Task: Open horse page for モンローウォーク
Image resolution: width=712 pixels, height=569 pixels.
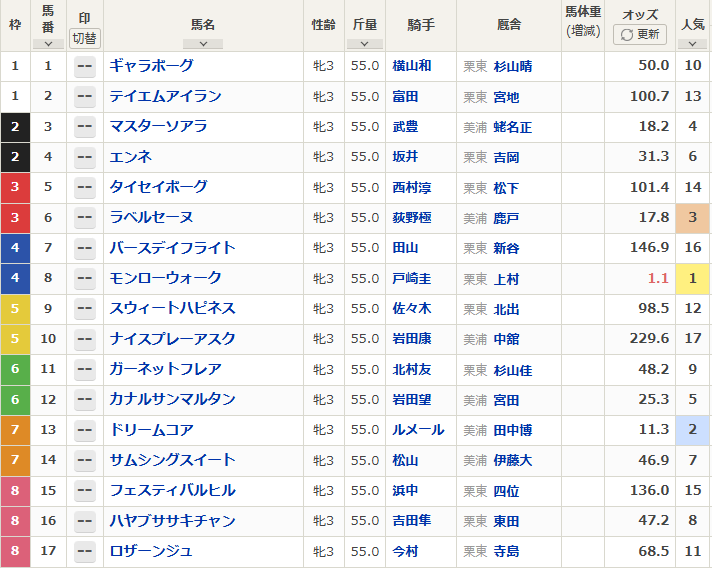Action: (165, 278)
